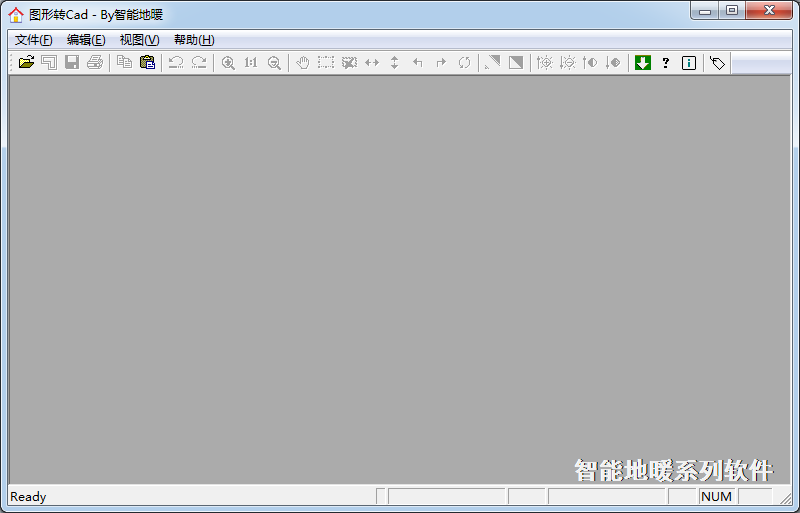Zoom out with the minus magnifier
The height and width of the screenshot is (513, 800).
pos(274,62)
